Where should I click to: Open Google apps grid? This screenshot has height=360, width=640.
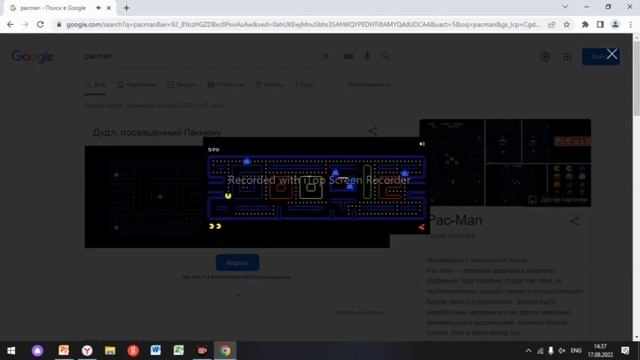(567, 56)
